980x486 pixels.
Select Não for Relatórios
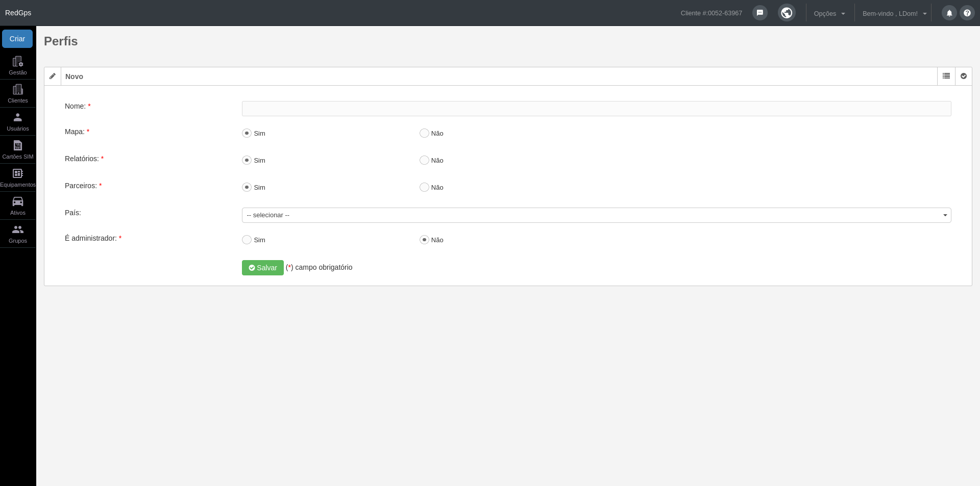pos(424,160)
